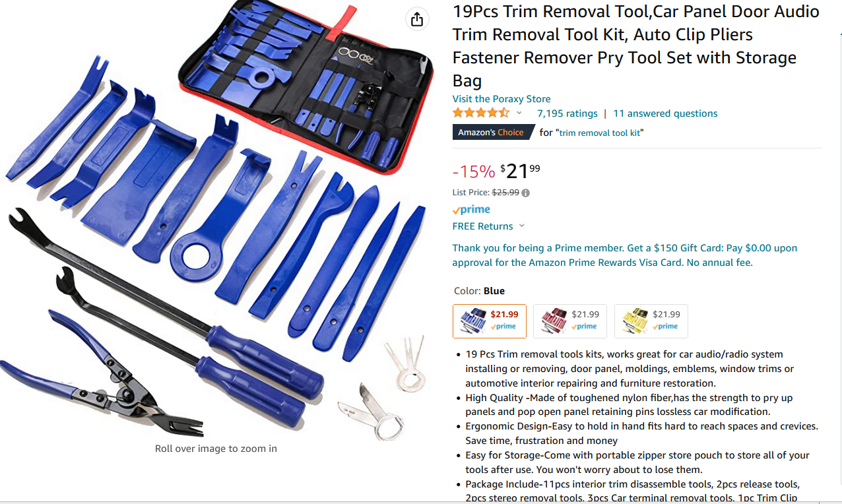
Task: Click the Prime logo in red swatch
Action: pyautogui.click(x=586, y=326)
